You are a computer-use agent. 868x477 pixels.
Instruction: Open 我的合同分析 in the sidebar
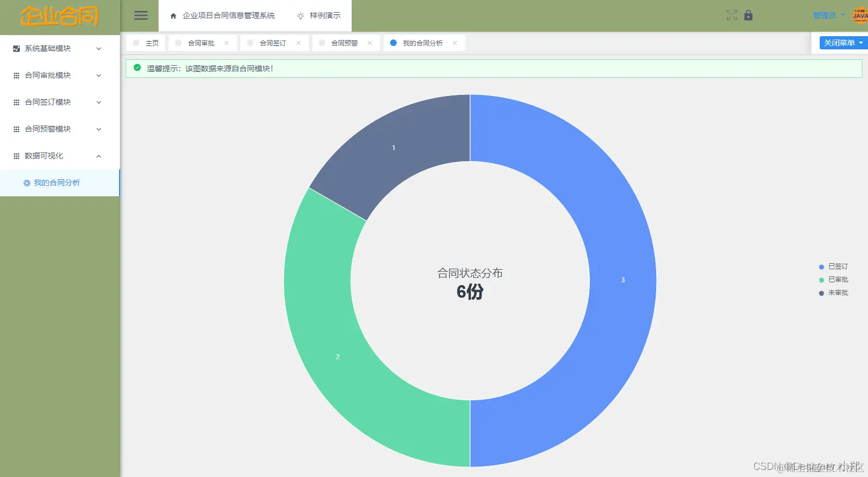point(60,183)
